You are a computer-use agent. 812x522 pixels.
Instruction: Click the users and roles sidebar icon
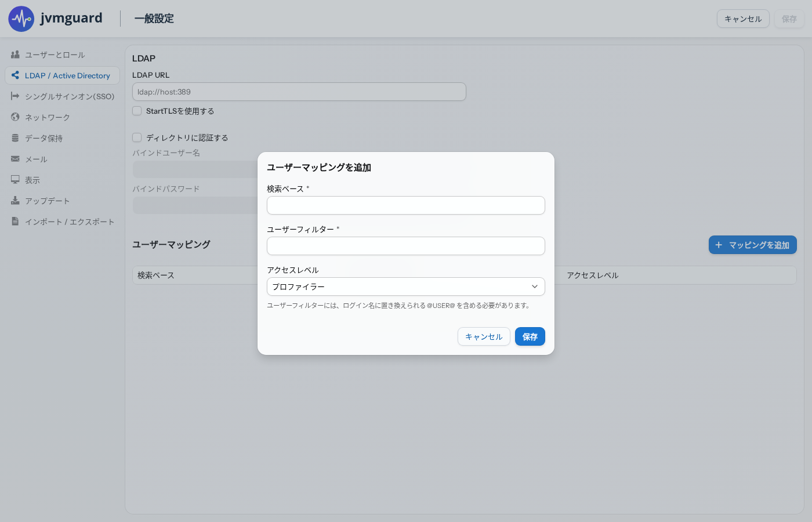pos(15,55)
